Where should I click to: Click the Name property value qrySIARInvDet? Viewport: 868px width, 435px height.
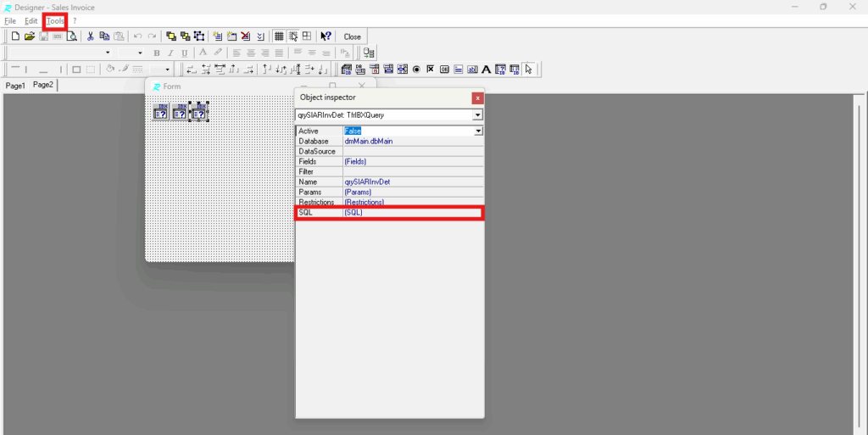[368, 182]
